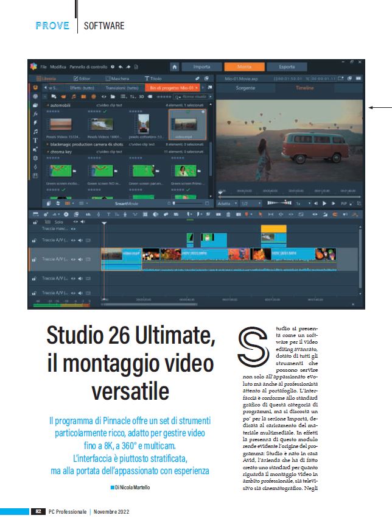Click the library search field
This screenshot has width=392, height=532.
pos(193,97)
